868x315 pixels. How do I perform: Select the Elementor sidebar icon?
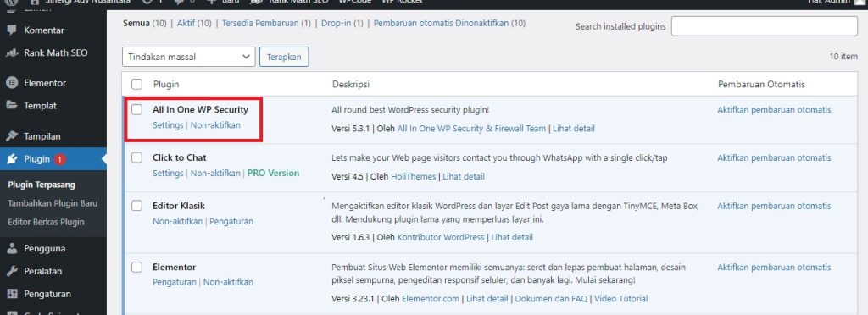[x=12, y=83]
